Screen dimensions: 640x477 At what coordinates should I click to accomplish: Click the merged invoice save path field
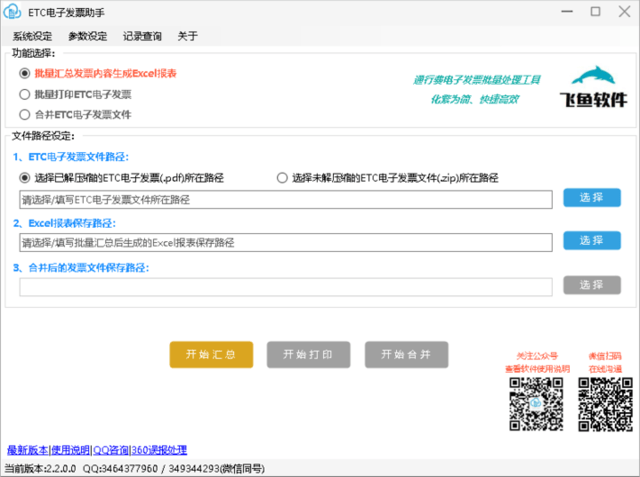[286, 287]
